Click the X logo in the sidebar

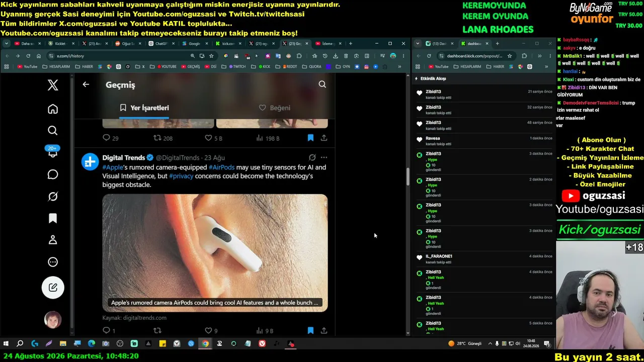click(x=53, y=85)
